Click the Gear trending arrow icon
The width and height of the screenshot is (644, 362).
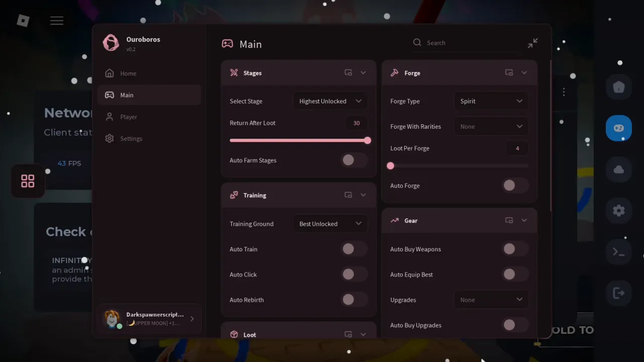point(394,220)
